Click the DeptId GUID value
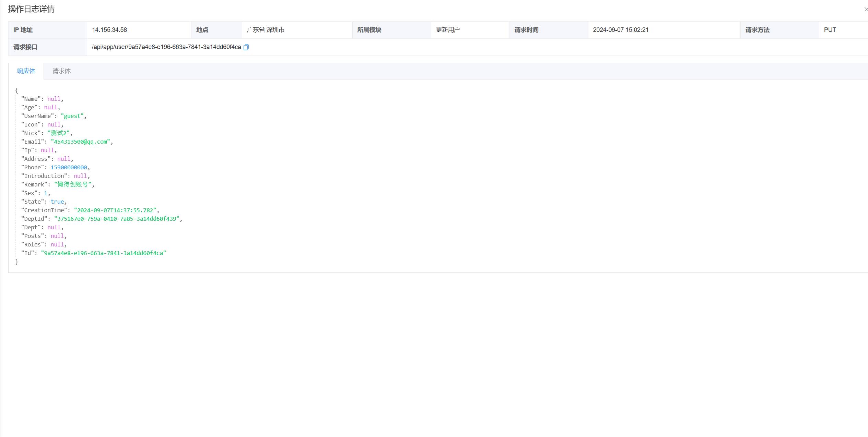868x437 pixels. (x=117, y=219)
